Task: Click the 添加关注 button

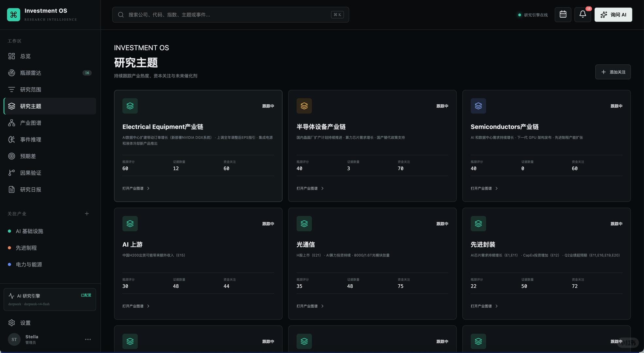Action: 613,72
